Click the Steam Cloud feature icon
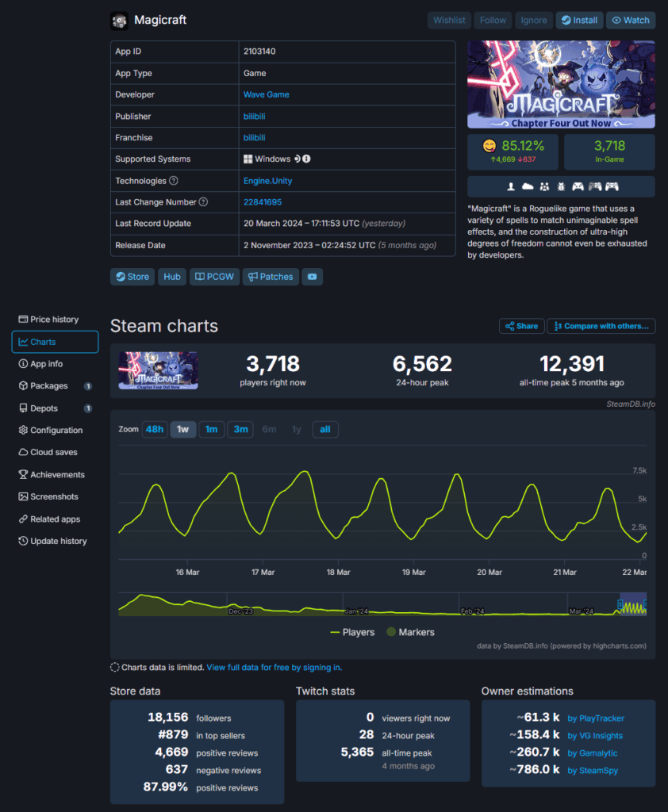 pos(528,186)
